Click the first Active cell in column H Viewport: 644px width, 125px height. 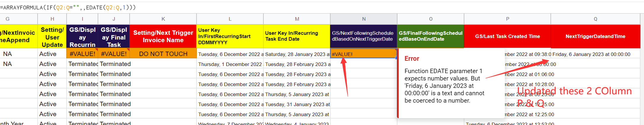click(52, 54)
